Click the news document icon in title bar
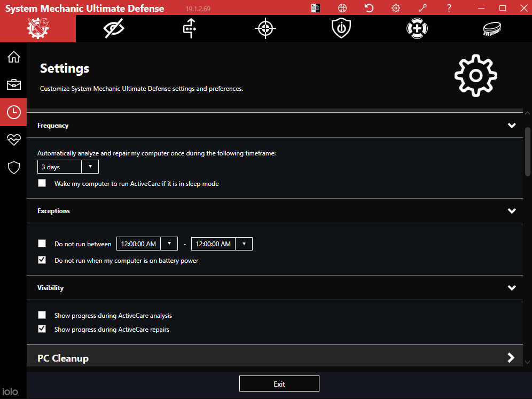 click(316, 8)
